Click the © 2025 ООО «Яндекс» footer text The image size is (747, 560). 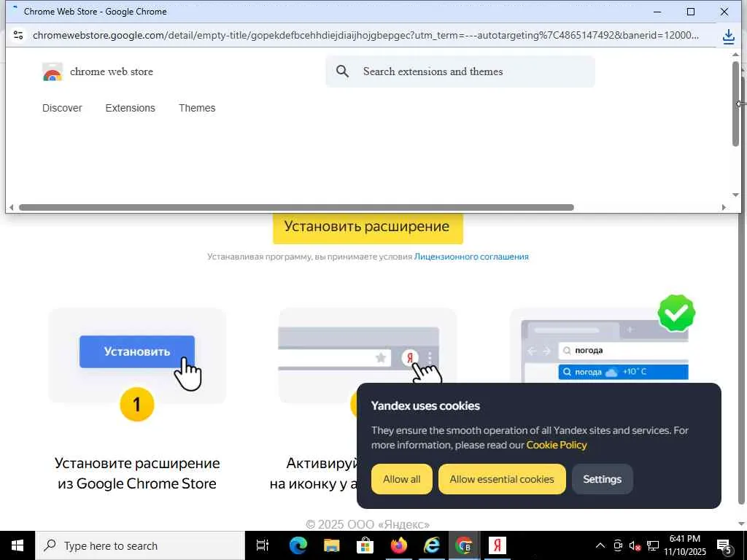[x=368, y=524]
